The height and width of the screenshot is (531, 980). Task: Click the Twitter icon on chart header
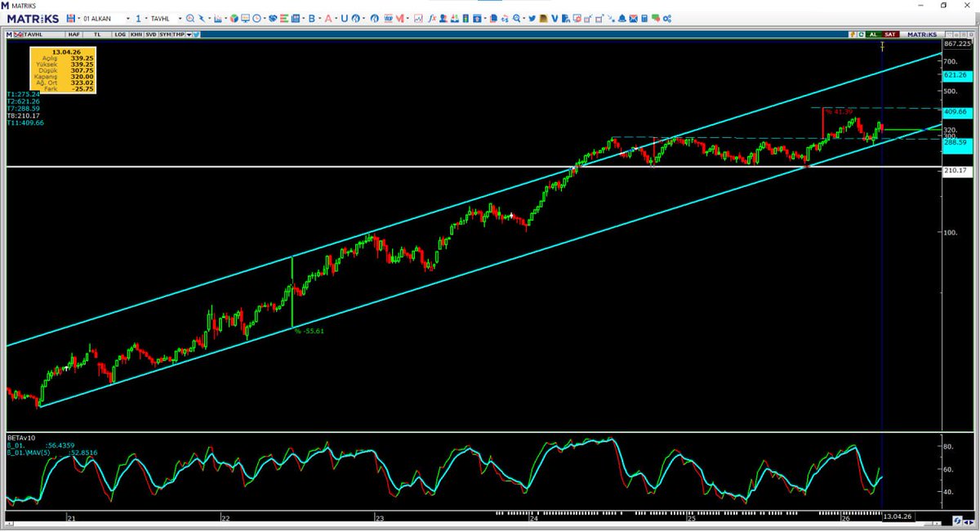(x=196, y=34)
